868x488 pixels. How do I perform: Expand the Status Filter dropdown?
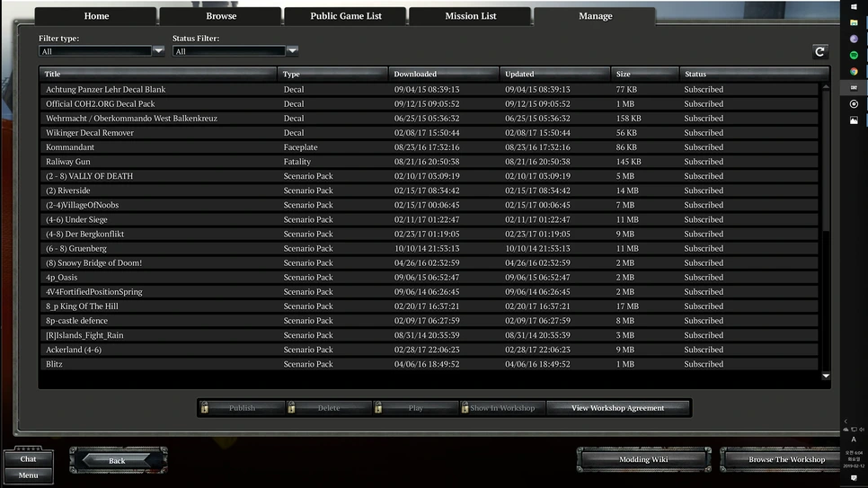click(292, 51)
